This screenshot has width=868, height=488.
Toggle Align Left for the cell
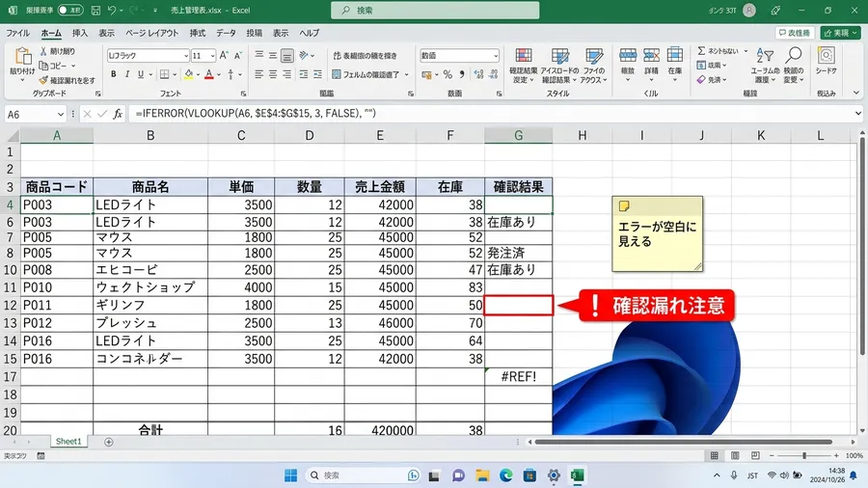tap(259, 74)
